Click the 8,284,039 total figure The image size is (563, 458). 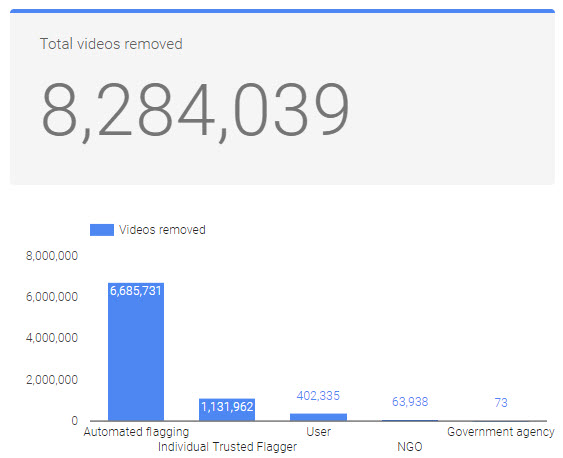[x=195, y=110]
